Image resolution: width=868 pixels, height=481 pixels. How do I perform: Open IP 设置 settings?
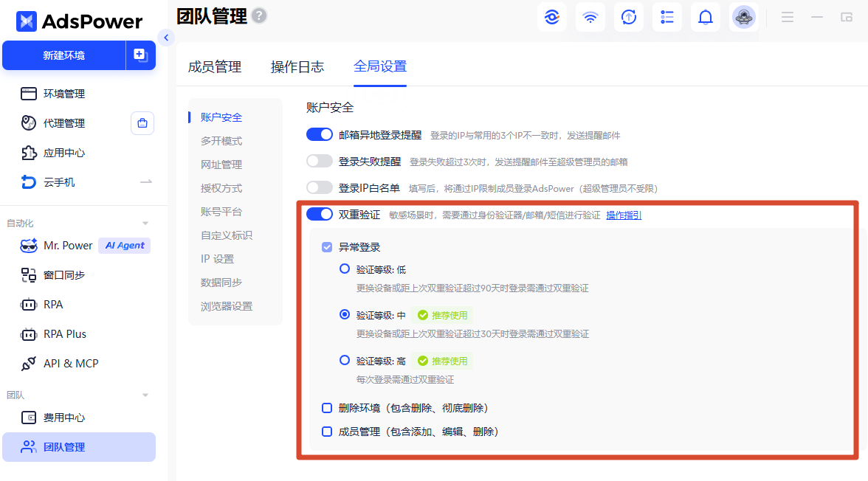[x=217, y=259]
